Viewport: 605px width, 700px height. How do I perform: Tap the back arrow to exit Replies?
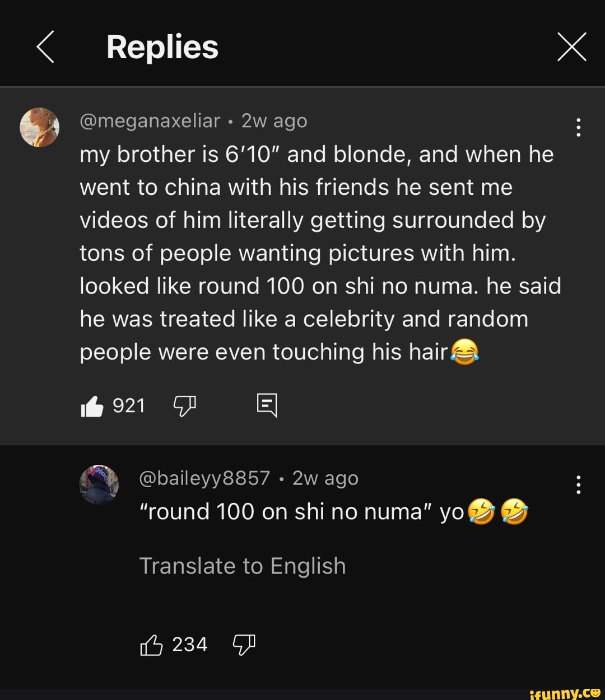[45, 46]
